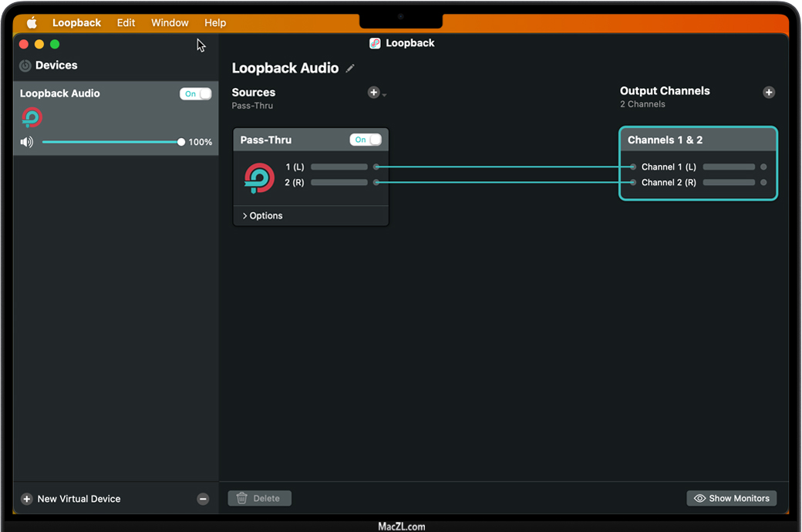802x532 pixels.
Task: Toggle the Loopback Audio device On switch
Action: coord(196,94)
